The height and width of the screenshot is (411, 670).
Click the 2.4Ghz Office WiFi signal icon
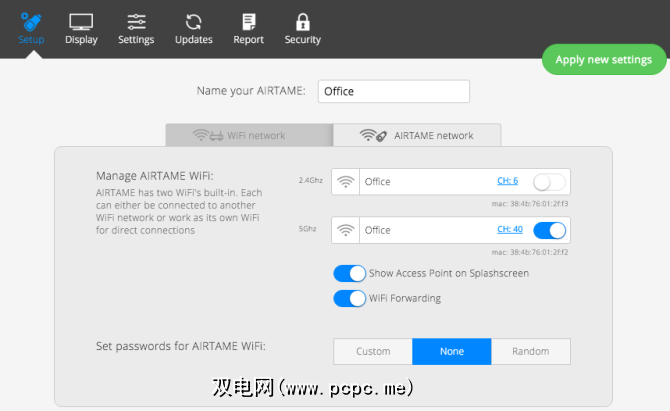pos(345,182)
